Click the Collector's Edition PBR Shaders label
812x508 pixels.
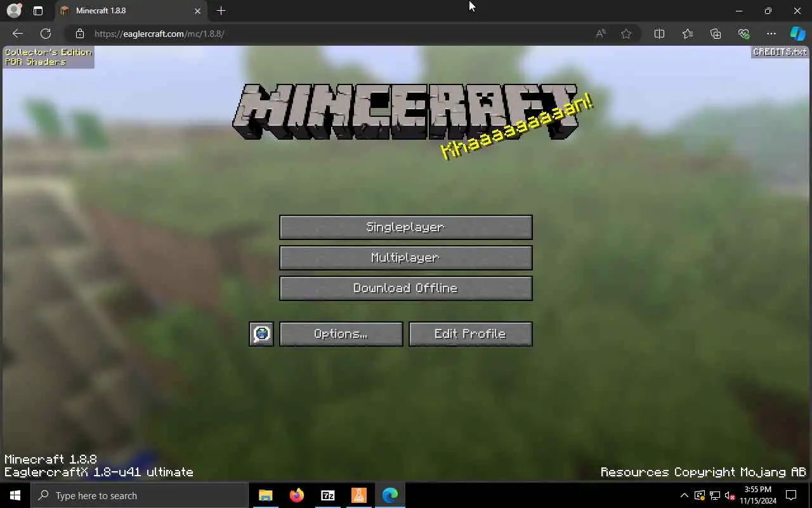(x=48, y=57)
